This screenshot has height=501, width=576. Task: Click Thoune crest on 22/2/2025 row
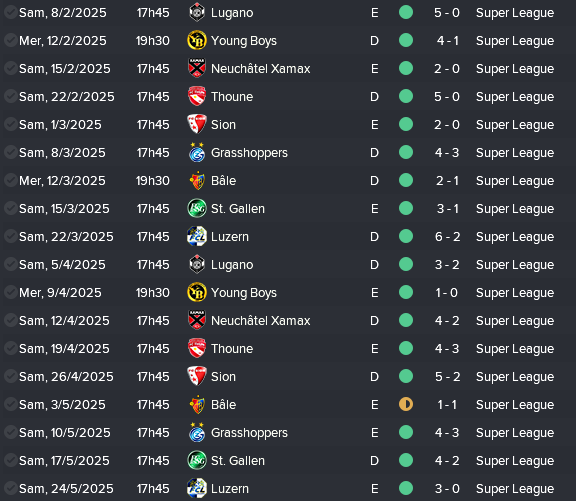[x=197, y=96]
